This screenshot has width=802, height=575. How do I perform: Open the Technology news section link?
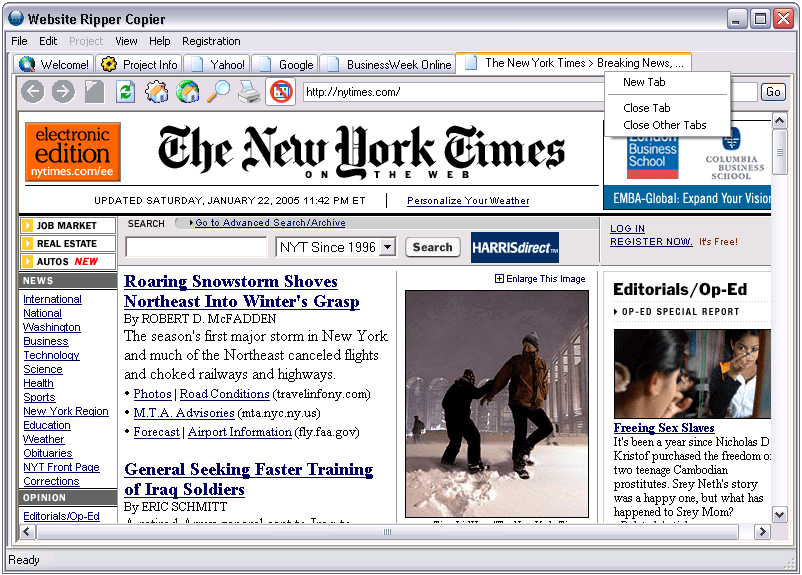51,355
